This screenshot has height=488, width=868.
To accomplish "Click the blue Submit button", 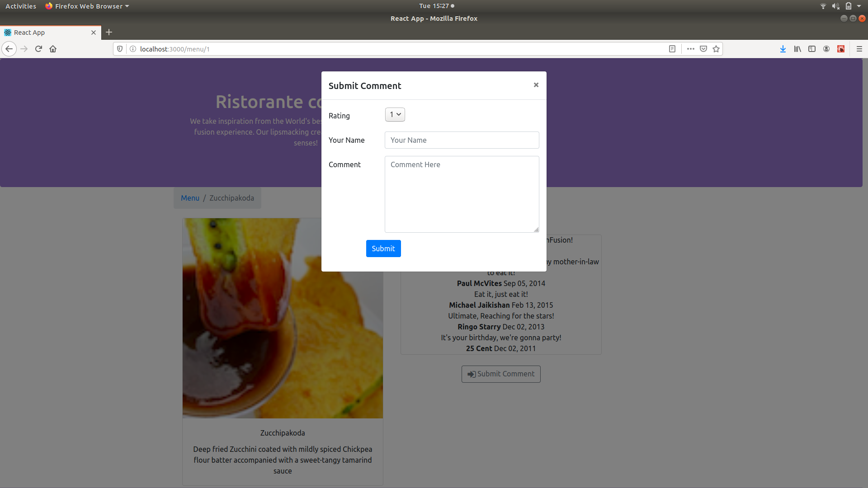I will (x=383, y=249).
